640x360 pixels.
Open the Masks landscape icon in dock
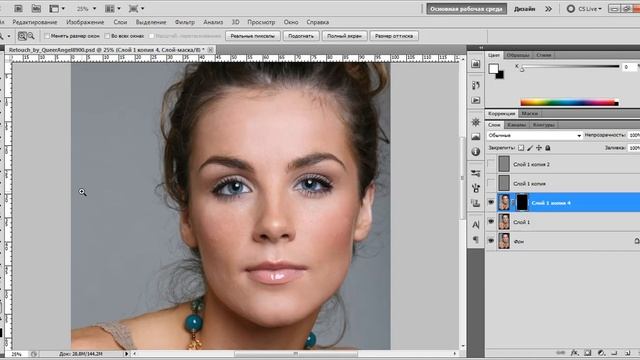[x=476, y=137]
